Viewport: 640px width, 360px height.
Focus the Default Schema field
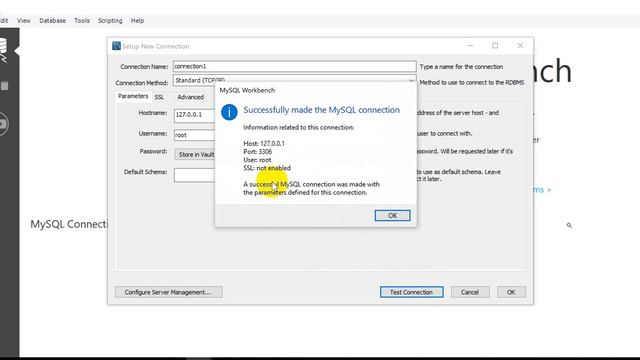click(194, 175)
